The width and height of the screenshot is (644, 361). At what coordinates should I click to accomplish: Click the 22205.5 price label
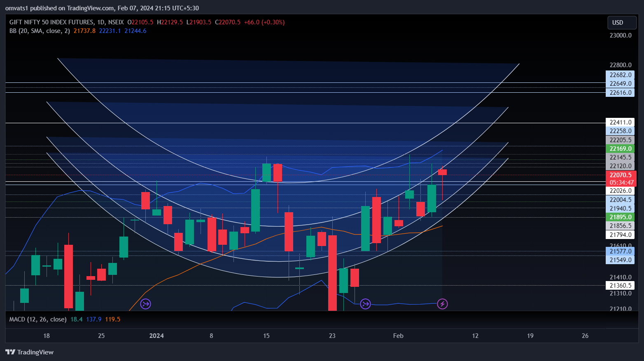pyautogui.click(x=620, y=140)
